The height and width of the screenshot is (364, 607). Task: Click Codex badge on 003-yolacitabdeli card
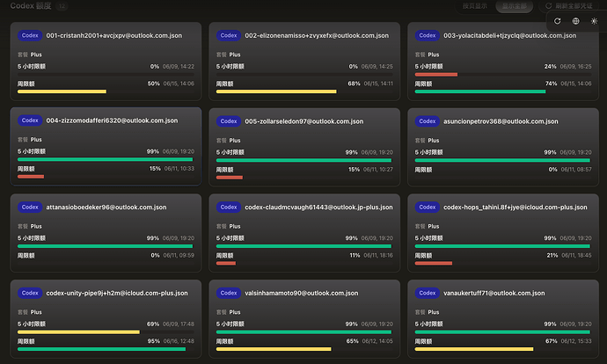click(x=428, y=35)
